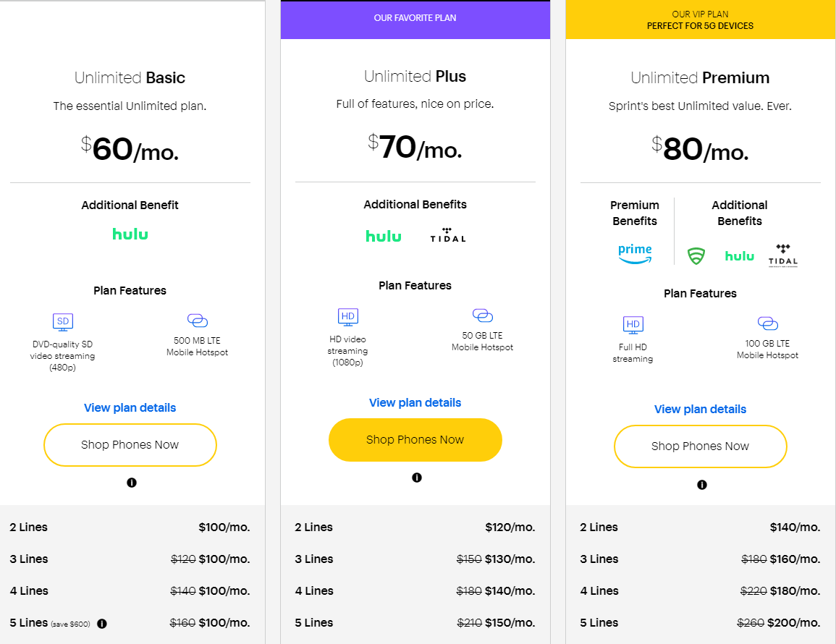This screenshot has height=644, width=836.
Task: Click the SD video streaming icon
Action: 63,321
